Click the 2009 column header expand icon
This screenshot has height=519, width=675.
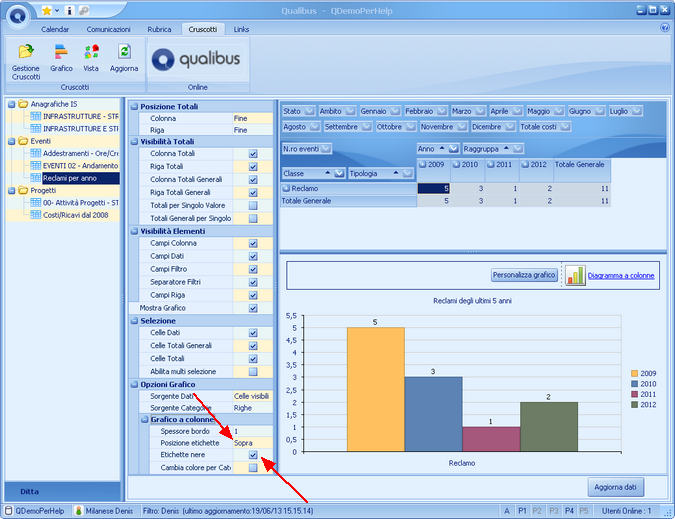[x=423, y=164]
